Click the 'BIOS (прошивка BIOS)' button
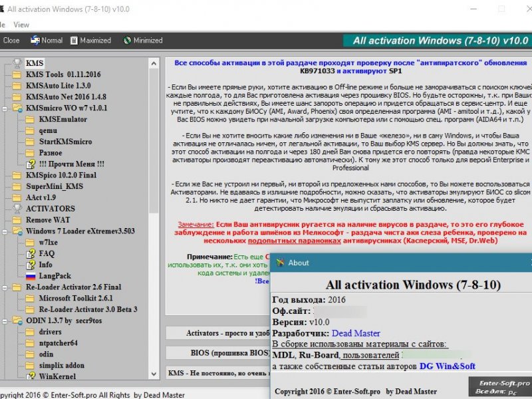Viewport: 532px width, 399px height. click(x=218, y=353)
